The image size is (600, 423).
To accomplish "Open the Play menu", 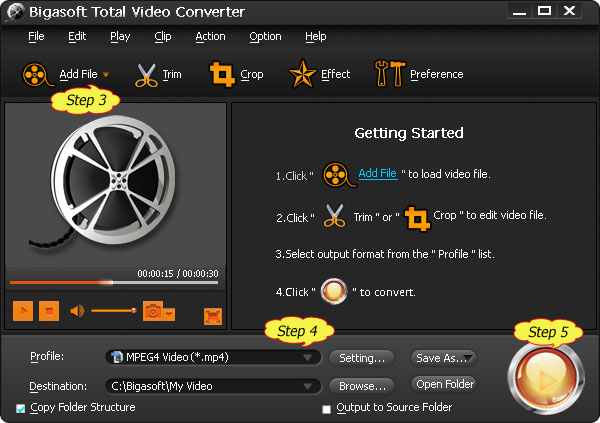I will pyautogui.click(x=120, y=36).
